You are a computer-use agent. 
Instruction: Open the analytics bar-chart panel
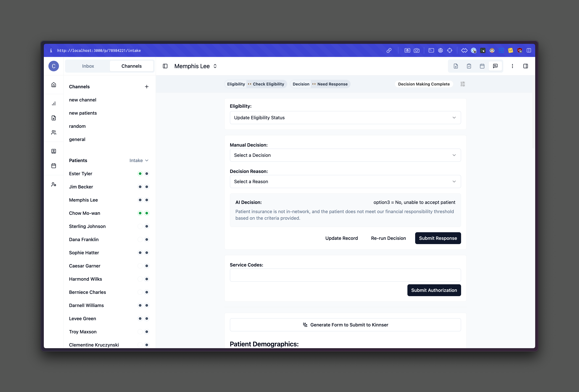[x=54, y=103]
